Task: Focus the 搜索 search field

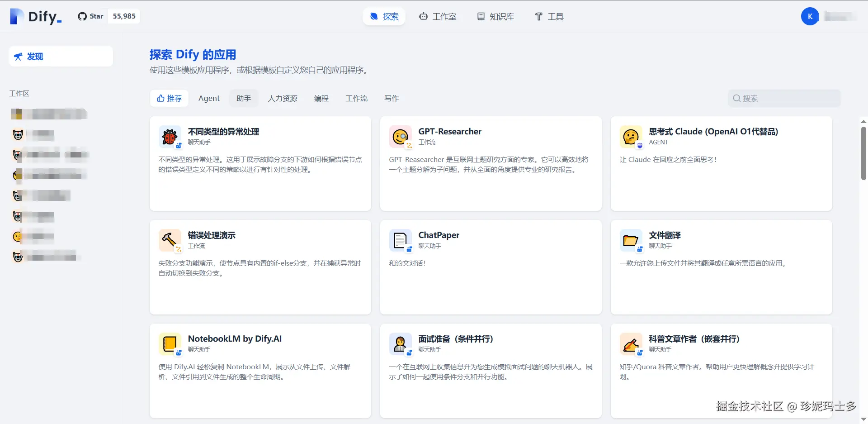Action: 784,98
